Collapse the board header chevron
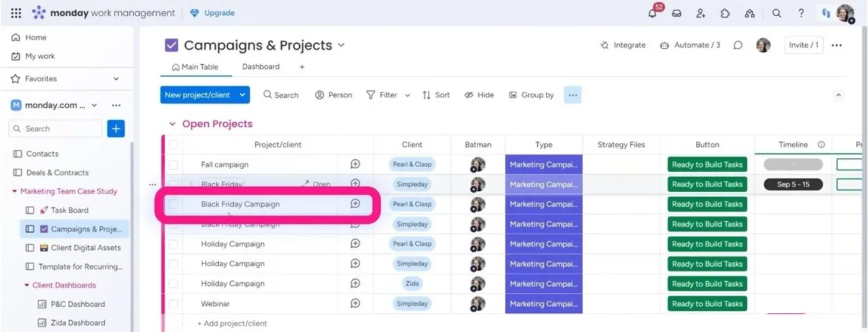 pos(838,95)
